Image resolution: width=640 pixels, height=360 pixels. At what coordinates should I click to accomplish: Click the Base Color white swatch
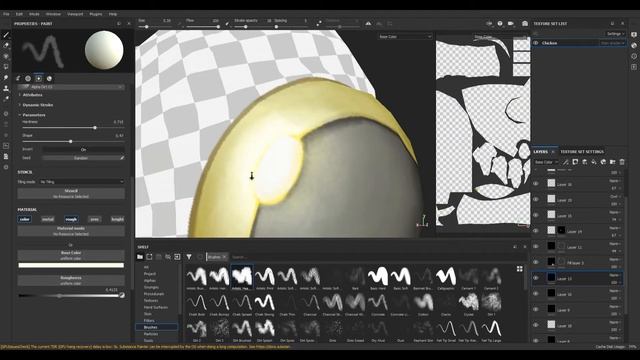coord(71,265)
